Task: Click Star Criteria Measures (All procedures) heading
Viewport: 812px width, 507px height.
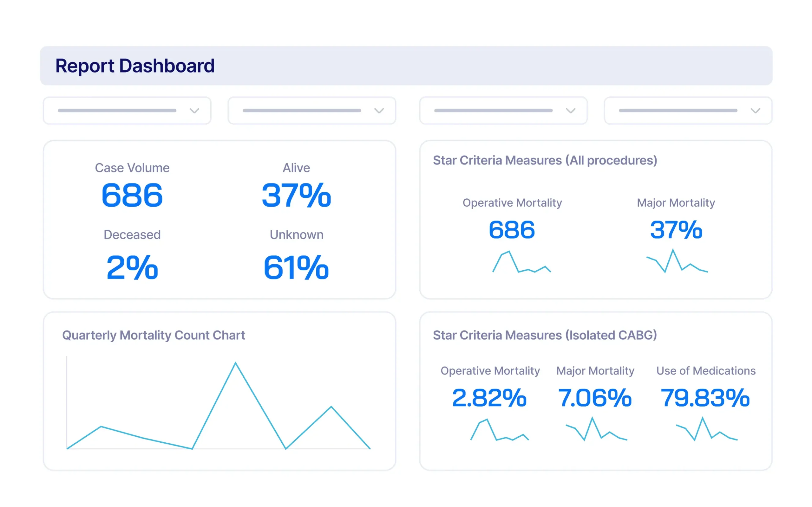Action: [x=545, y=160]
